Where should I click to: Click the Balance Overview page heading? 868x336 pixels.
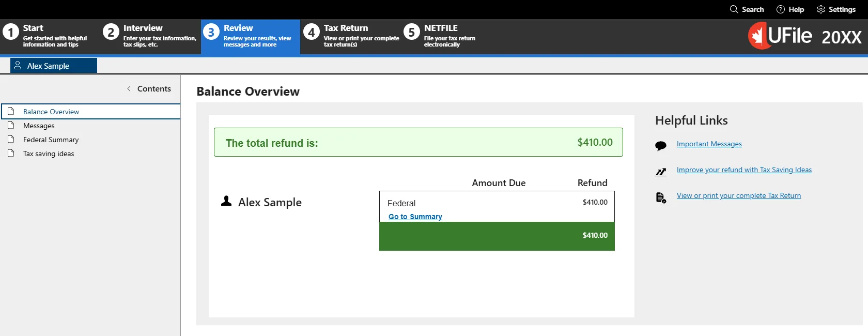tap(248, 91)
